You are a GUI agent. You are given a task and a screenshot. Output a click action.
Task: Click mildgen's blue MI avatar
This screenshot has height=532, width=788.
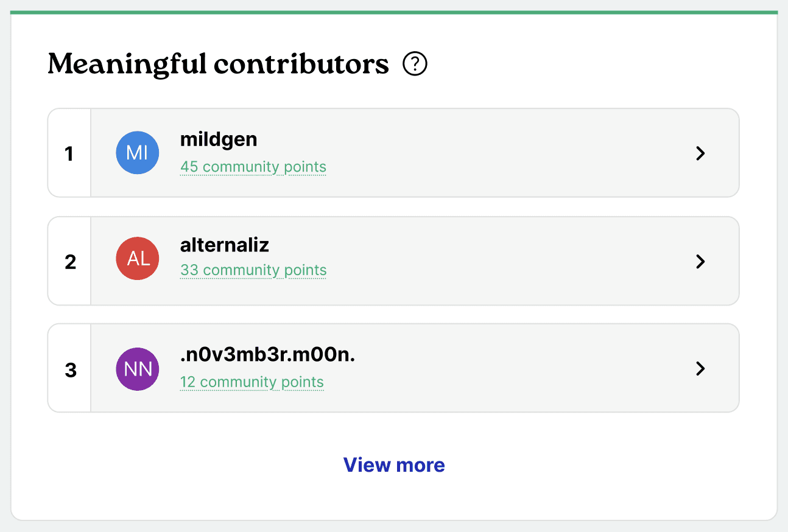(x=137, y=152)
